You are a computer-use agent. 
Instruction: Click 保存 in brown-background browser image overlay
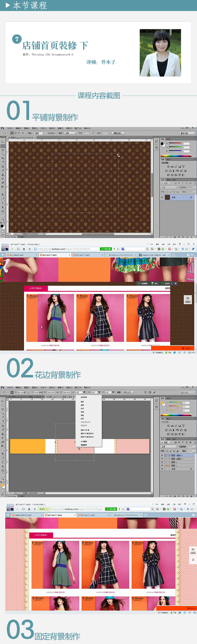(x=154, y=283)
